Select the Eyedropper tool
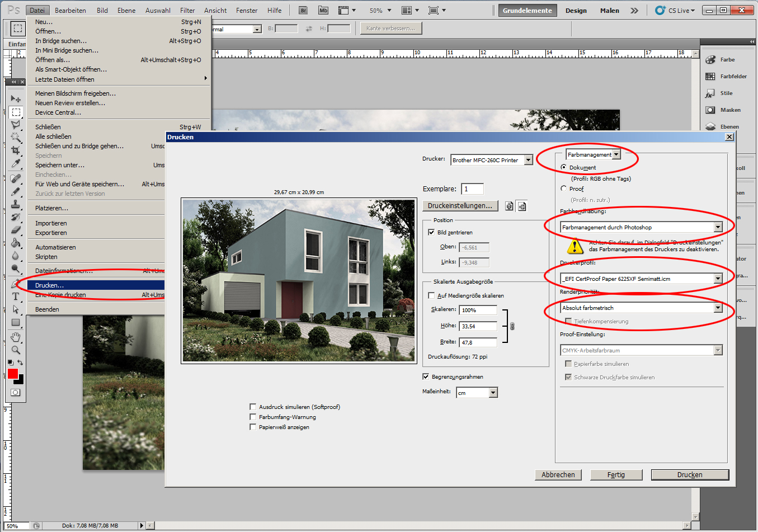 click(16, 163)
